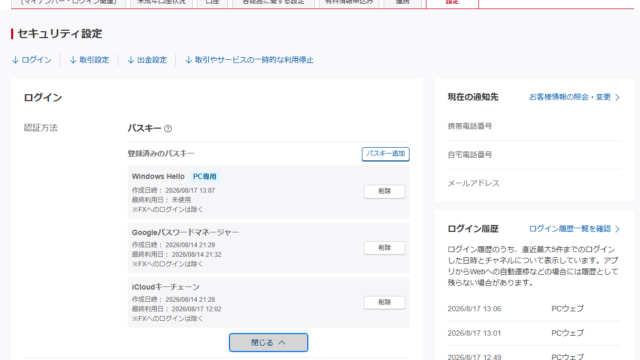Screen dimensions: 640x360
Task: Click the 認証方法 label
Action: click(41, 128)
